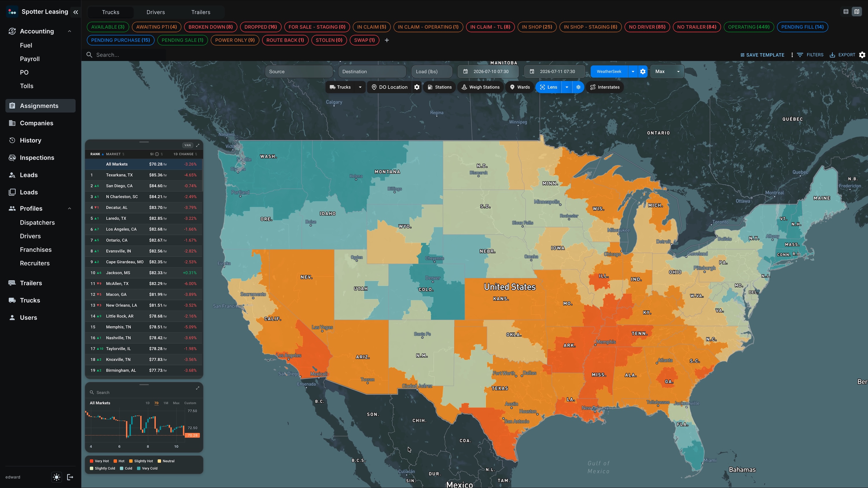The width and height of the screenshot is (868, 488).
Task: Toggle Wards map layer
Action: click(520, 87)
